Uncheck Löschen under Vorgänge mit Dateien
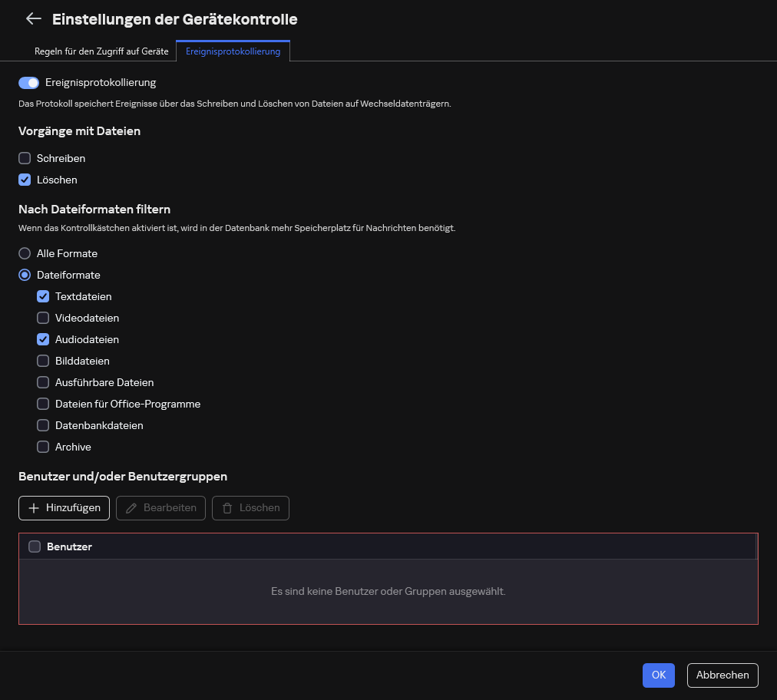 (x=25, y=180)
